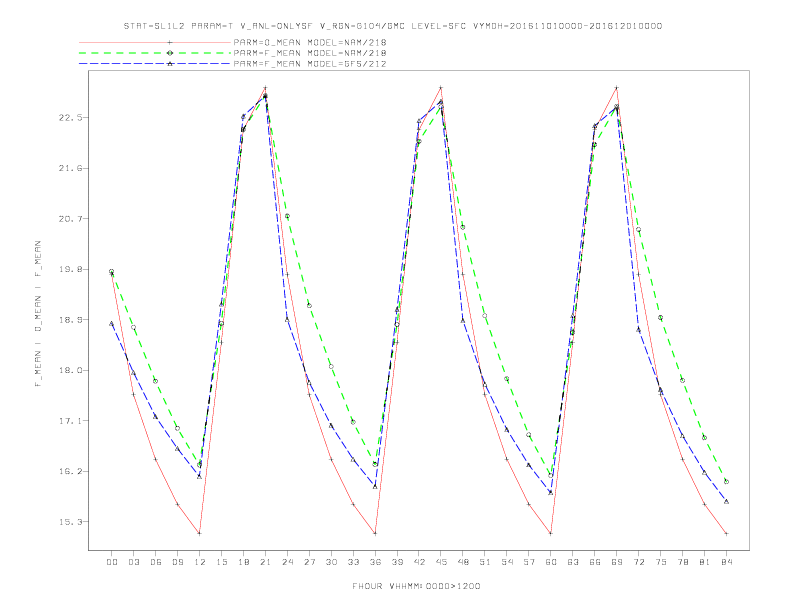The height and width of the screenshot is (612, 792).
Task: Click legend text PARM=F_MEAN MODEL=GFS/212
Action: [310, 64]
